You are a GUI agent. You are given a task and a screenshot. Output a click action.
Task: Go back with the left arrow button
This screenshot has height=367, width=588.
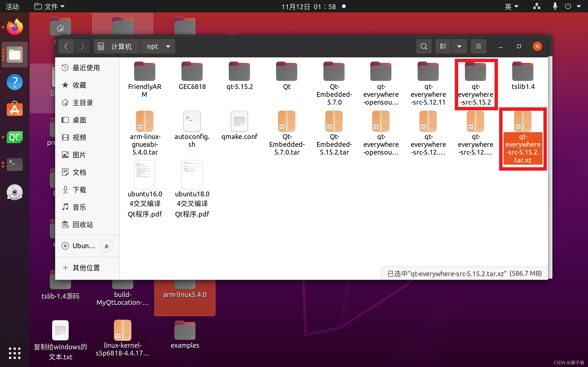(x=66, y=46)
